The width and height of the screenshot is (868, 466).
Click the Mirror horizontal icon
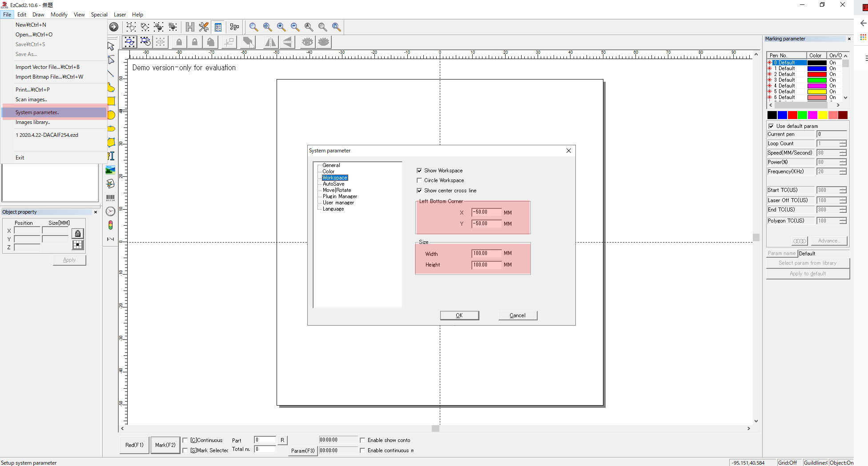pyautogui.click(x=270, y=42)
